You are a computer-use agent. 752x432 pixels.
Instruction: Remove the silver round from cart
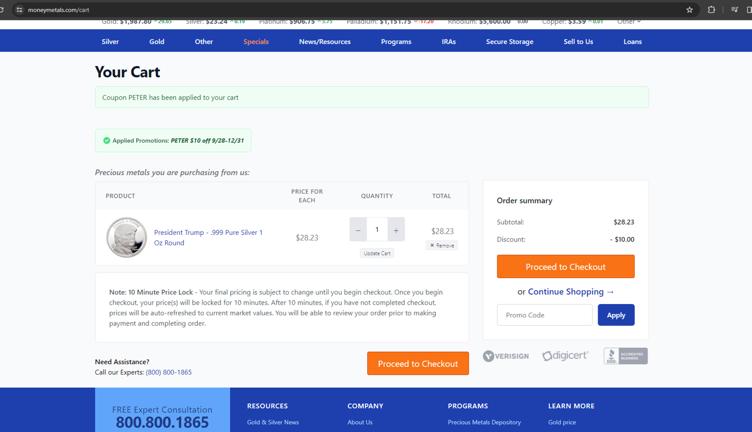pyautogui.click(x=442, y=245)
